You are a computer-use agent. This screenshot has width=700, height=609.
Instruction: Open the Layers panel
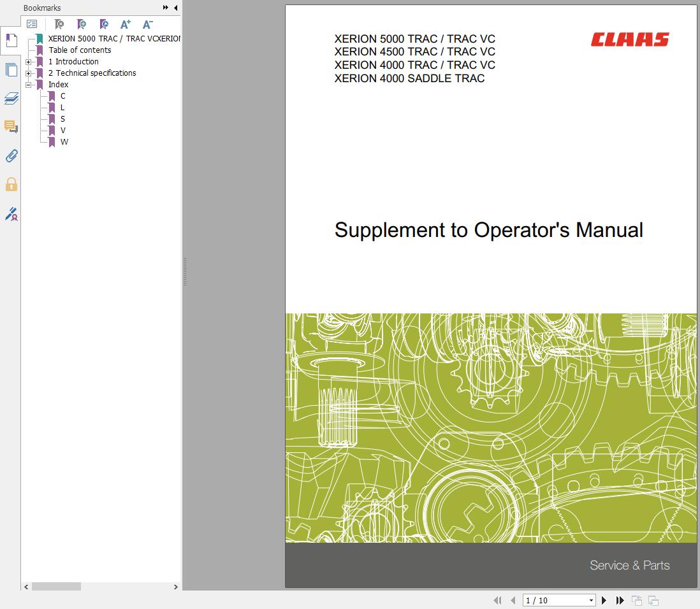click(x=11, y=98)
